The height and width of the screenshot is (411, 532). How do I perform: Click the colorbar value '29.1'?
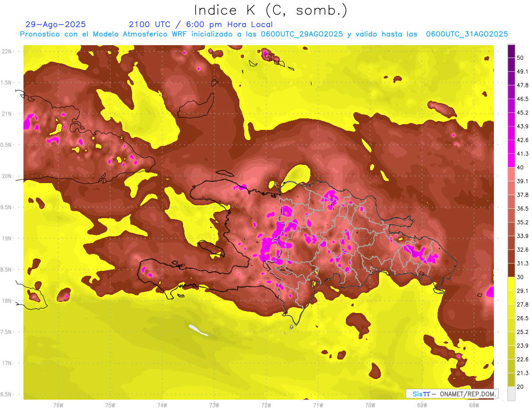pos(522,291)
